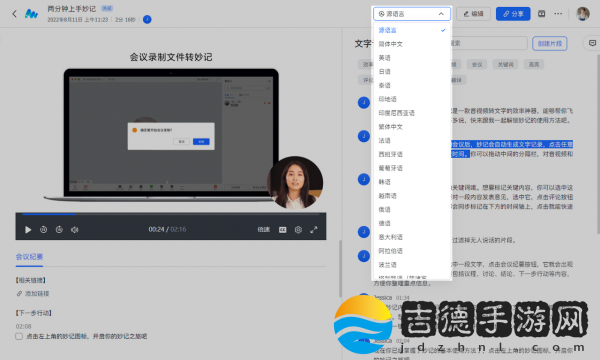Enter fullscreen video mode

click(x=314, y=230)
